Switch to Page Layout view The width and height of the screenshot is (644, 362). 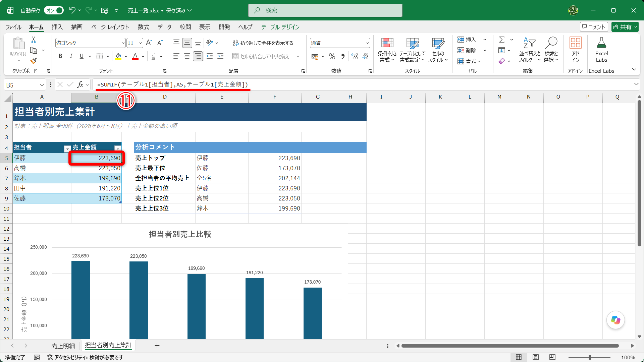pos(536,357)
